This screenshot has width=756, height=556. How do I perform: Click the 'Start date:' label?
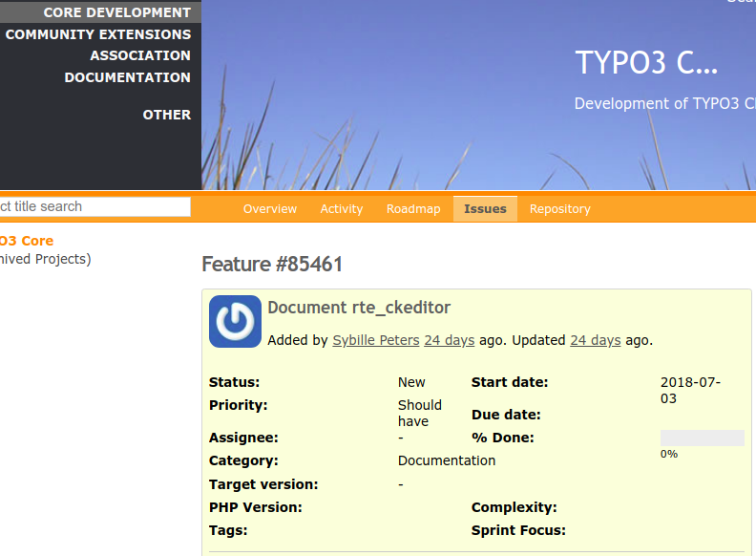point(510,382)
